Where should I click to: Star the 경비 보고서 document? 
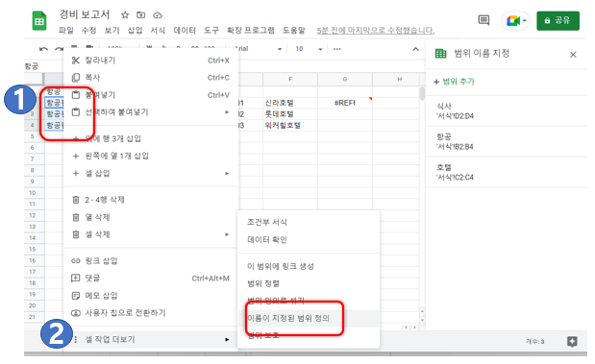click(x=125, y=15)
